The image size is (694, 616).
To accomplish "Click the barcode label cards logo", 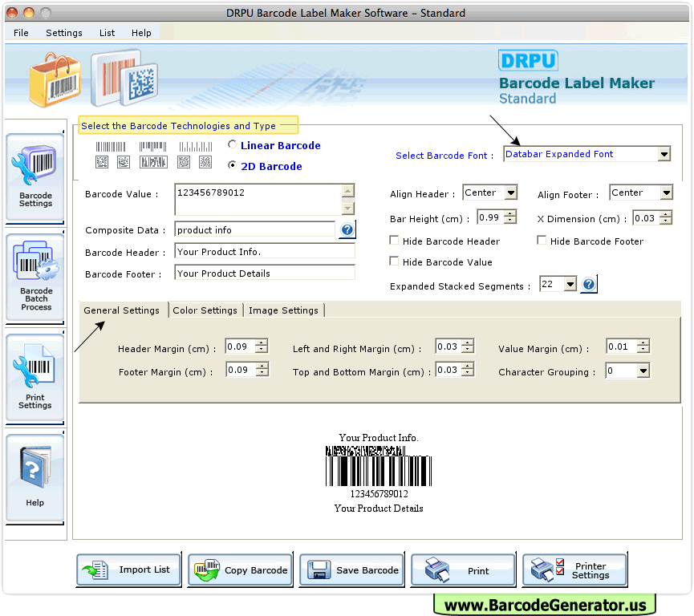I will coord(124,78).
